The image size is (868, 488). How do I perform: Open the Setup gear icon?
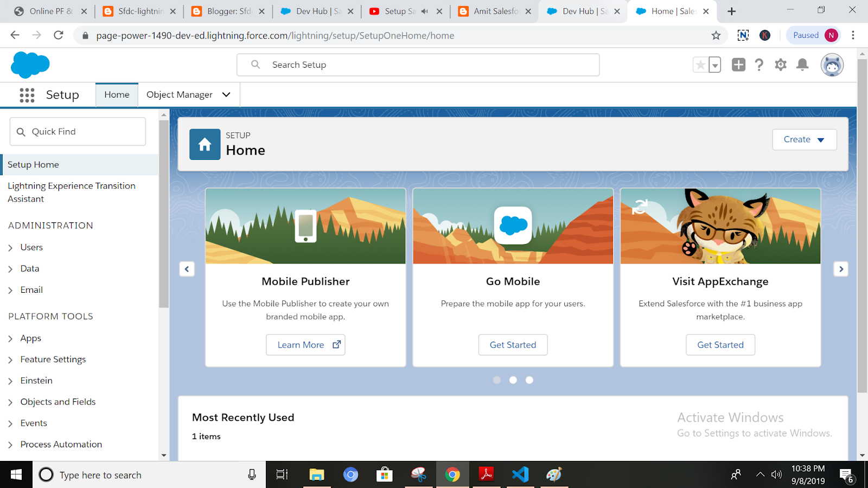click(781, 65)
